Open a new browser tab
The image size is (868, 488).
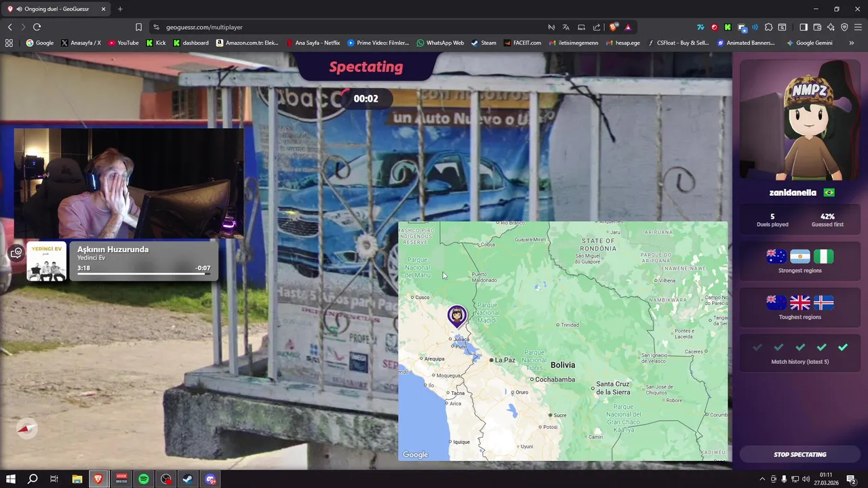(120, 9)
